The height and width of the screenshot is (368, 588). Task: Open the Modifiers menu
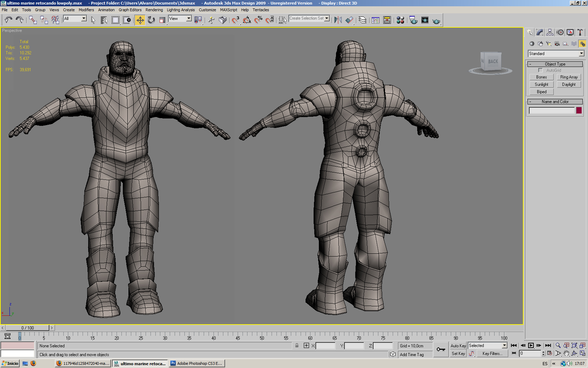pyautogui.click(x=86, y=10)
